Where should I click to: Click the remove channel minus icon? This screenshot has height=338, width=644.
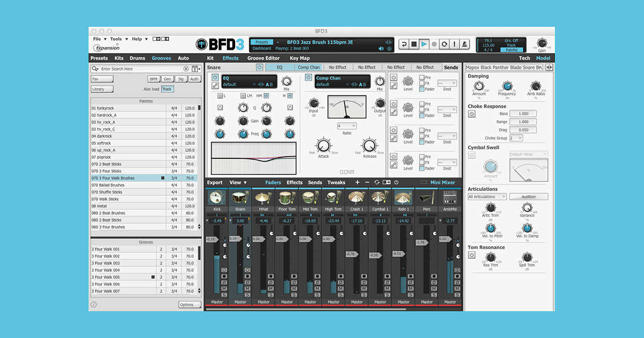click(367, 182)
